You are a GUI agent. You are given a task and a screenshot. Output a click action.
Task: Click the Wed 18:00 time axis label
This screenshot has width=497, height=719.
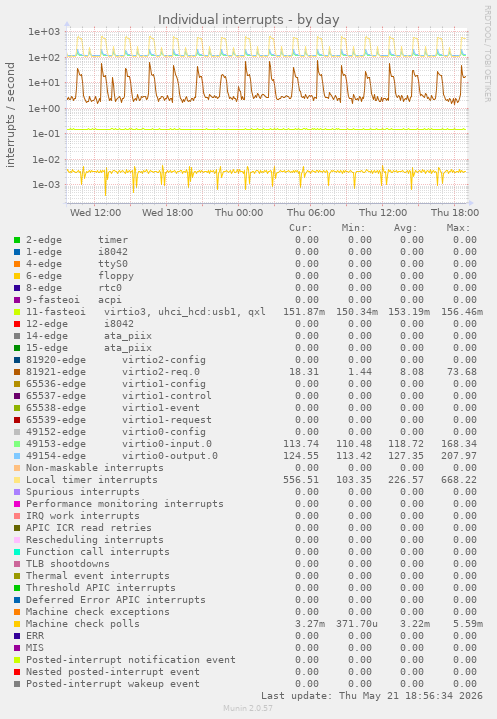(167, 213)
